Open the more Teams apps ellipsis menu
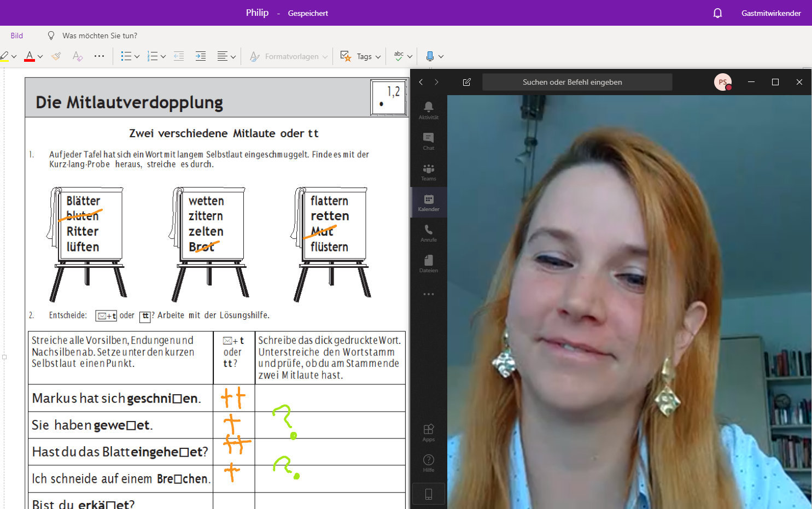This screenshot has width=812, height=509. point(428,294)
